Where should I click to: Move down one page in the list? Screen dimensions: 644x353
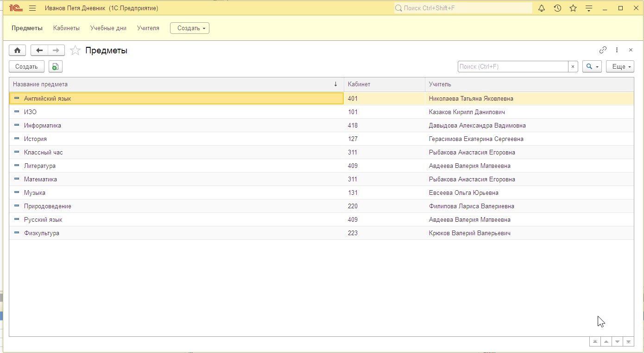coord(617,342)
